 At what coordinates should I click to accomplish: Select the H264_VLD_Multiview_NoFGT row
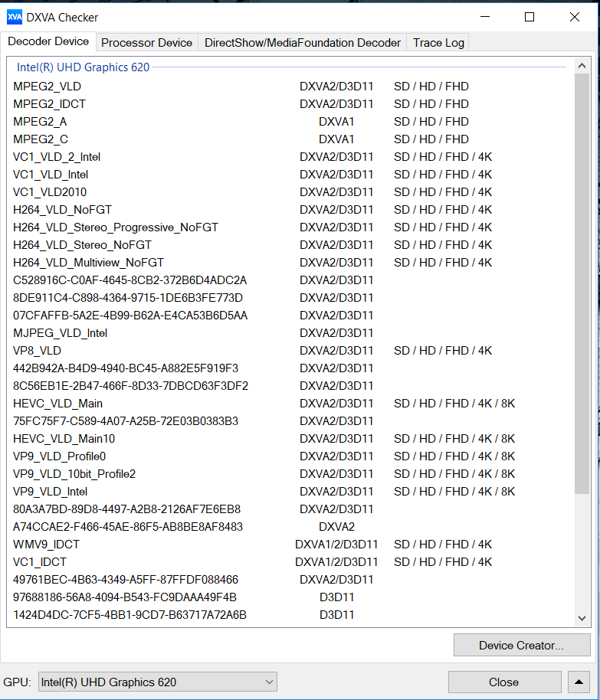(x=290, y=263)
